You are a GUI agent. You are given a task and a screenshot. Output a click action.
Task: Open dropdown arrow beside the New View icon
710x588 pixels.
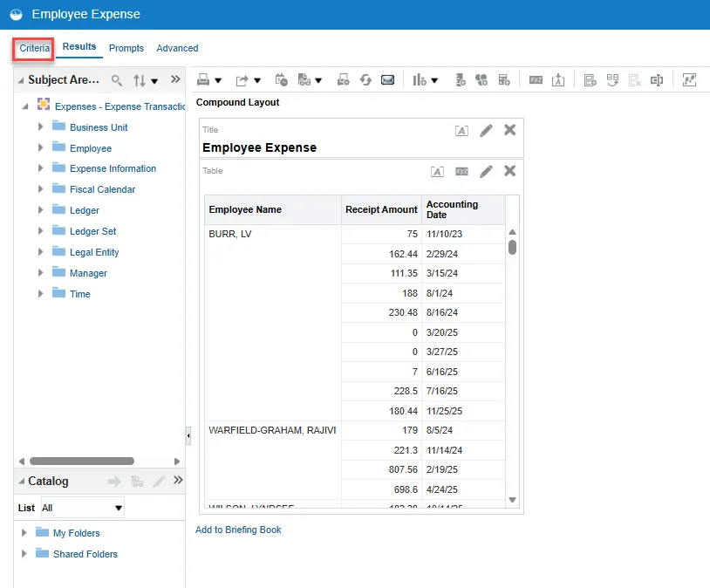click(434, 80)
